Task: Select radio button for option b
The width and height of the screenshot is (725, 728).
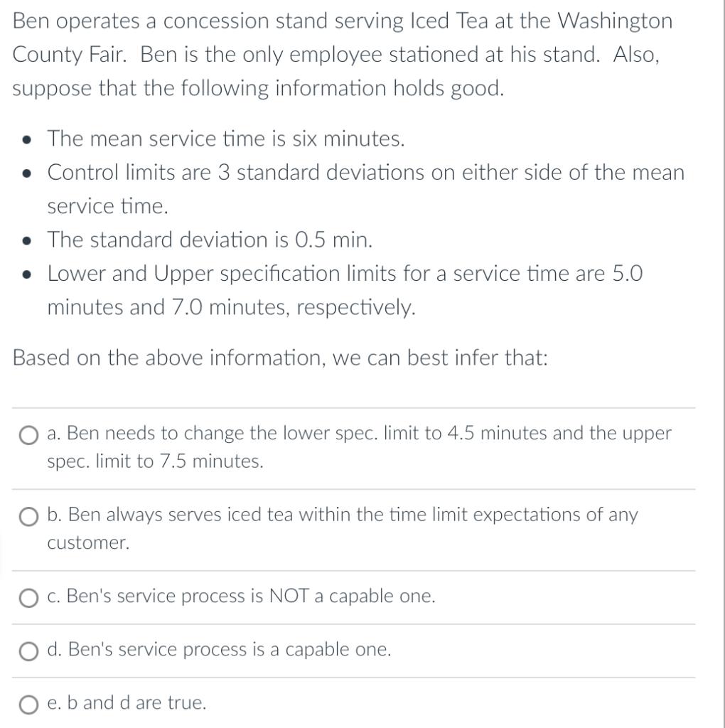Action: pos(28,517)
